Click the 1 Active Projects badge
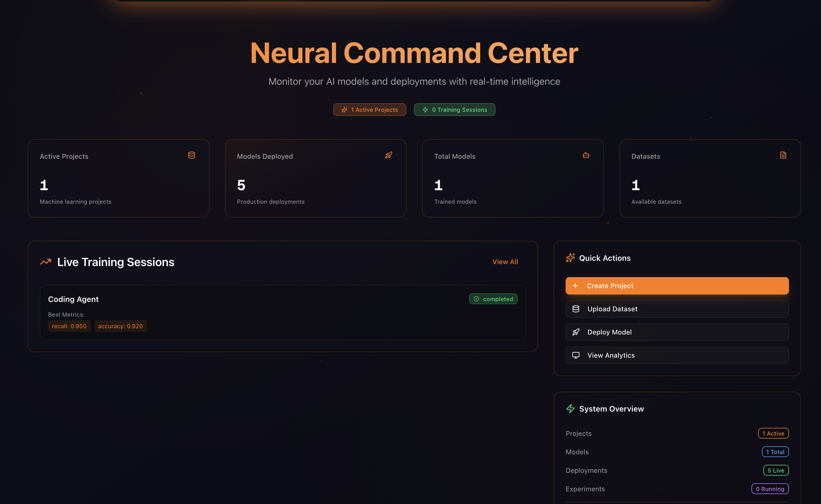This screenshot has width=821, height=504. tap(369, 109)
